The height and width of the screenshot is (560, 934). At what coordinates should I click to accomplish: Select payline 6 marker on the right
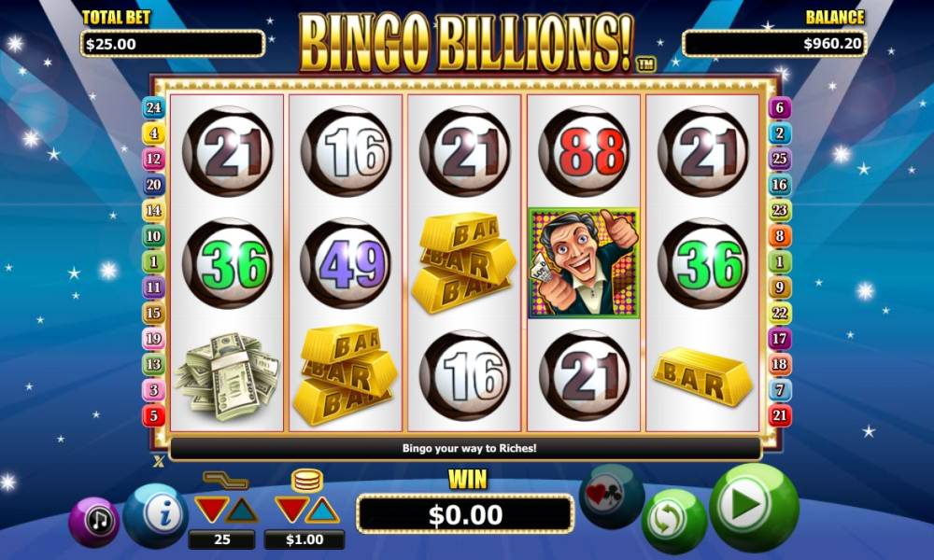(x=780, y=107)
